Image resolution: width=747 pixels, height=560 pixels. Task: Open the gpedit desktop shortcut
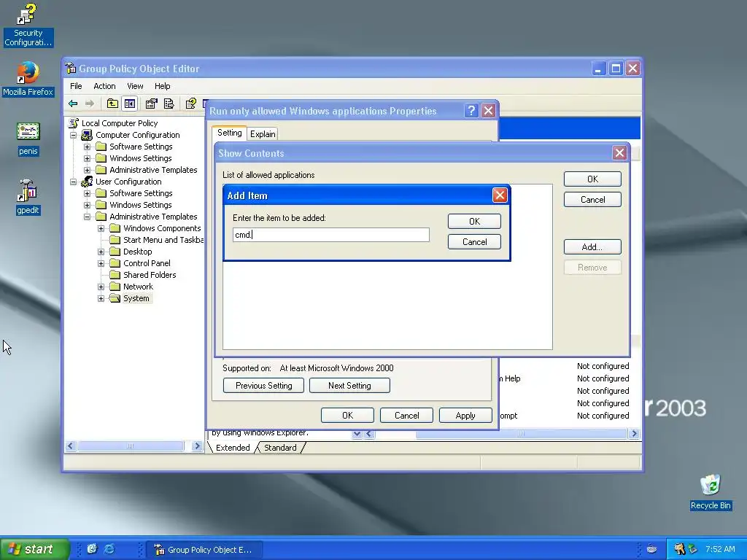click(28, 197)
